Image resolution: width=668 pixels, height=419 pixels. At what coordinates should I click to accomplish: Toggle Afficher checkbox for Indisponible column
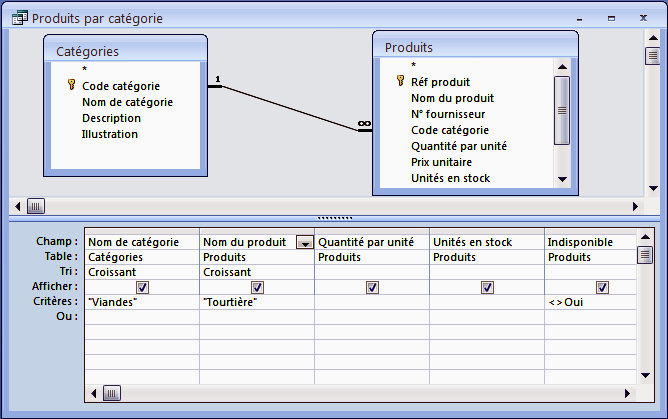click(602, 287)
